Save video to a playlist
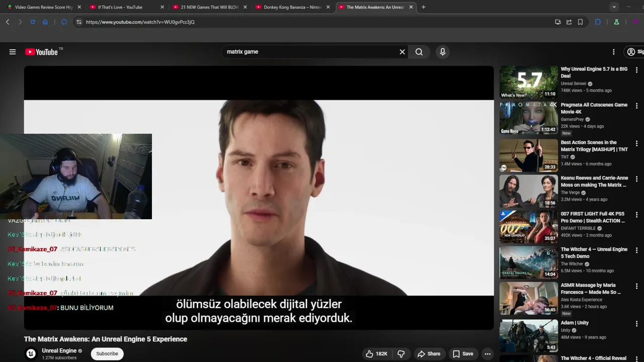This screenshot has width=644, height=362. pyautogui.click(x=463, y=354)
